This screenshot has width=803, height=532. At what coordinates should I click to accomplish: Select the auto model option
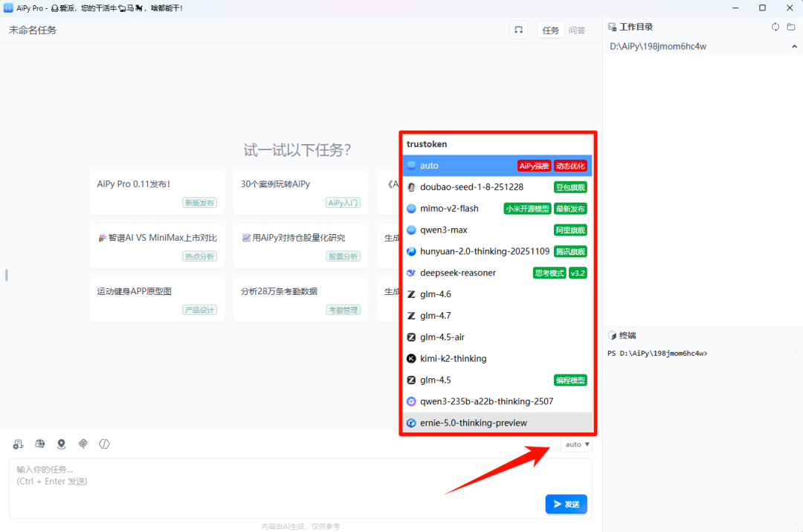point(497,166)
